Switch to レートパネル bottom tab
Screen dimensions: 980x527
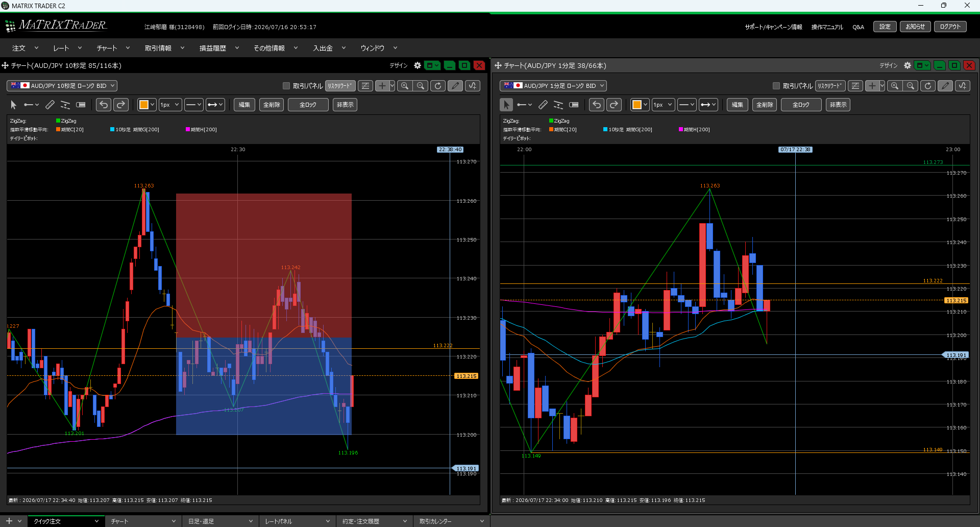tap(297, 521)
